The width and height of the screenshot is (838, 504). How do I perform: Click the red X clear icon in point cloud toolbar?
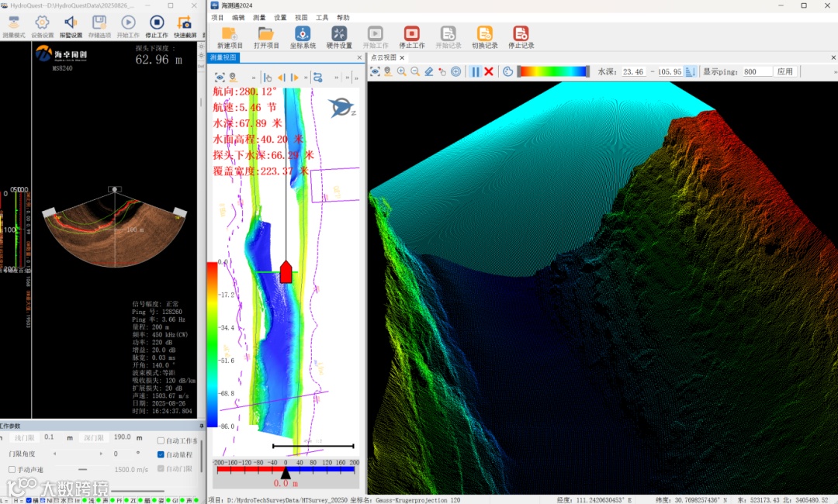489,71
